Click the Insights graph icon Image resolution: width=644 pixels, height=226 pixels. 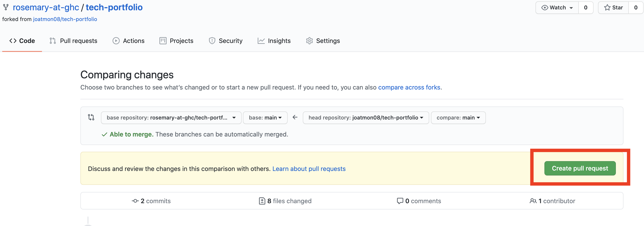261,41
